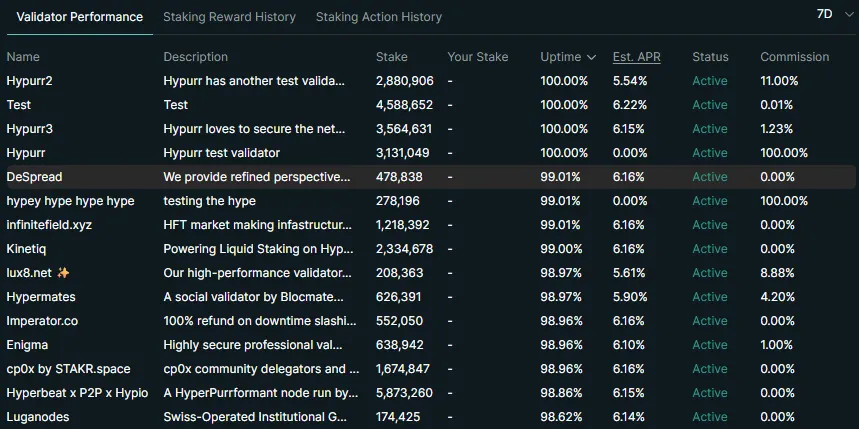Viewport: 859px width, 429px height.
Task: Switch to Staking Reward History tab
Action: [x=229, y=17]
